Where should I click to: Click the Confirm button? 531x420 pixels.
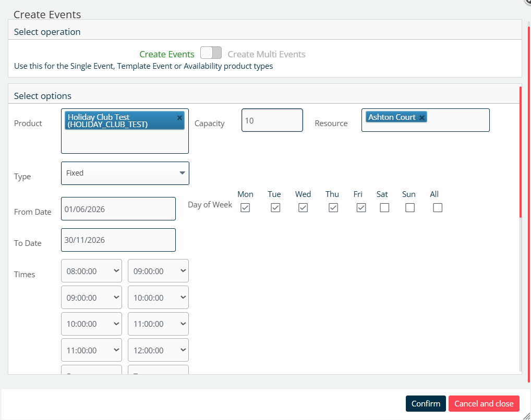[x=426, y=403]
